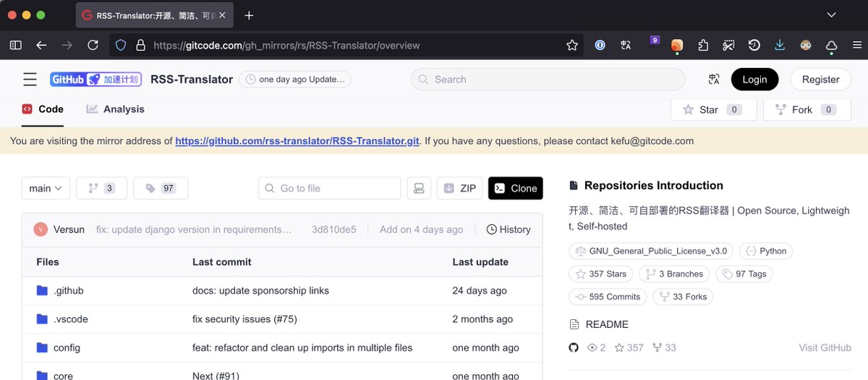Star the repository
Viewport: 868px width, 380px height.
[713, 109]
